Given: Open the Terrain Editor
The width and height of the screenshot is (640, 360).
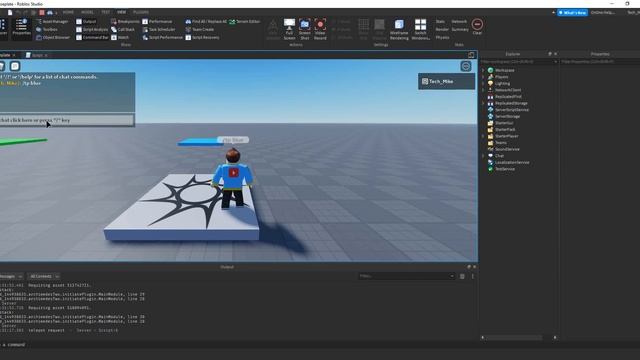Looking at the screenshot, I should click(x=244, y=21).
